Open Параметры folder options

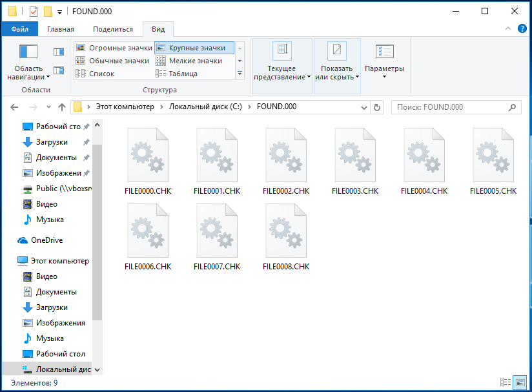[384, 61]
